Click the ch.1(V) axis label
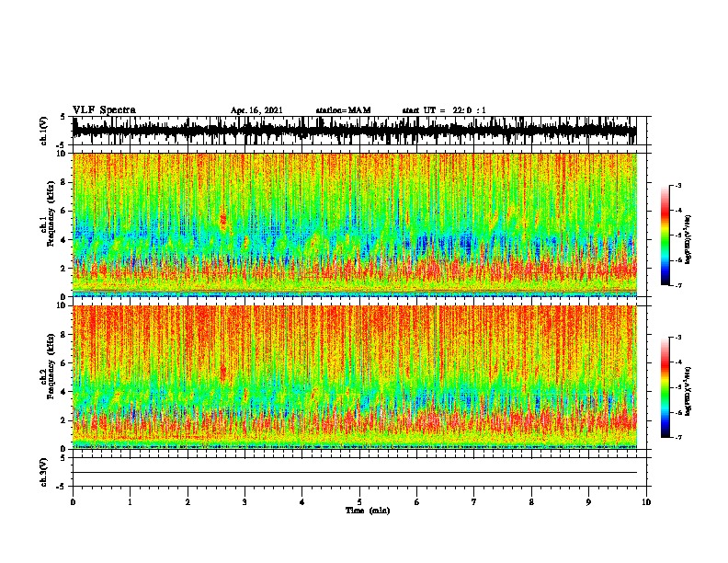This screenshot has height=563, width=728. click(44, 131)
